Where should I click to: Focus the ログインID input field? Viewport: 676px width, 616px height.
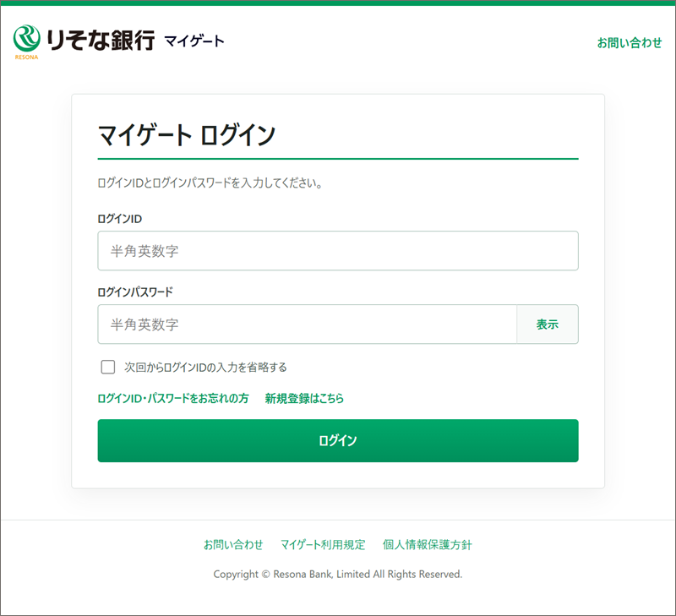pyautogui.click(x=338, y=251)
